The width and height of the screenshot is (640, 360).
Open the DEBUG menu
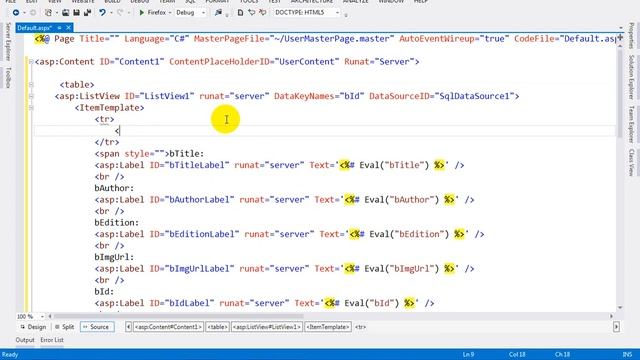point(140,2)
